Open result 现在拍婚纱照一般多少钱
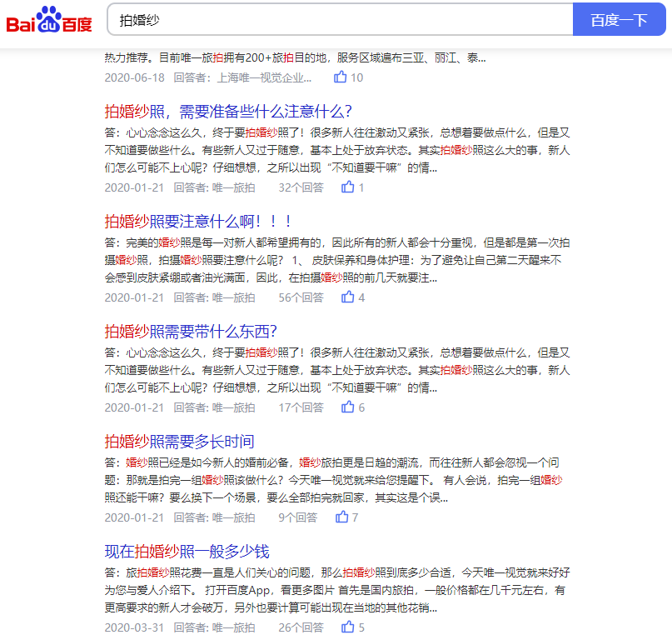 click(x=187, y=552)
